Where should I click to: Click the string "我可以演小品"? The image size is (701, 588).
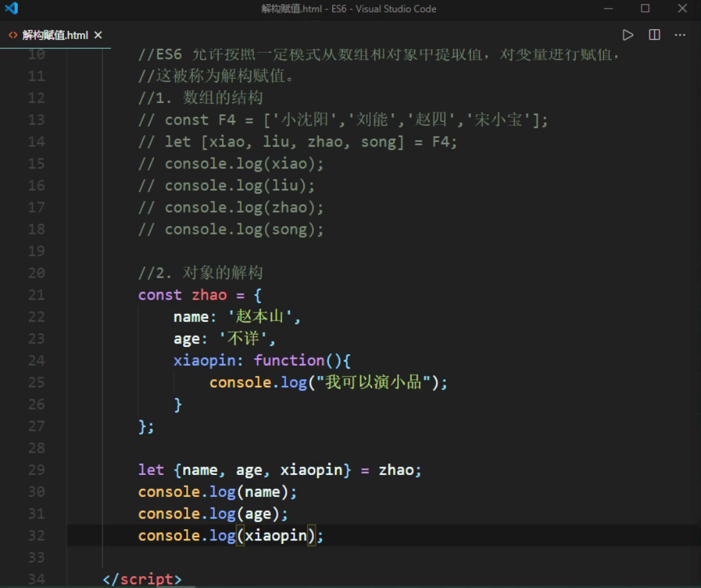373,383
